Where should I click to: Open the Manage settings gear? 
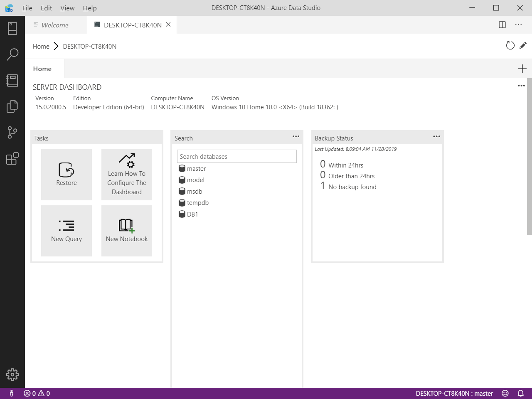click(12, 374)
